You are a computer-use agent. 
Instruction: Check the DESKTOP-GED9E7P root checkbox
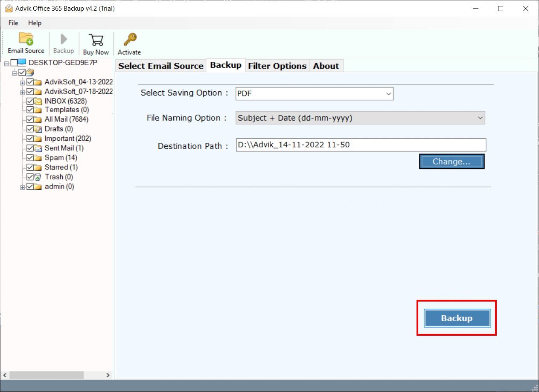click(x=14, y=63)
